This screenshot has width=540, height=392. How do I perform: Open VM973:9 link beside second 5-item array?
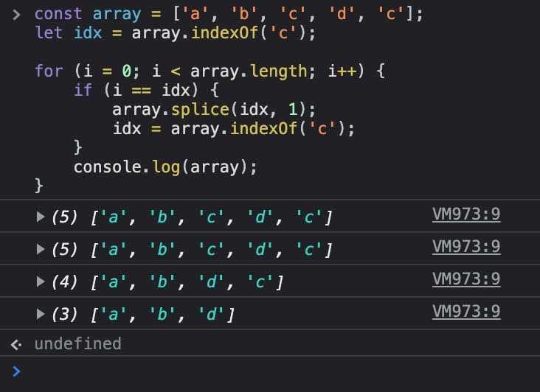click(x=466, y=247)
